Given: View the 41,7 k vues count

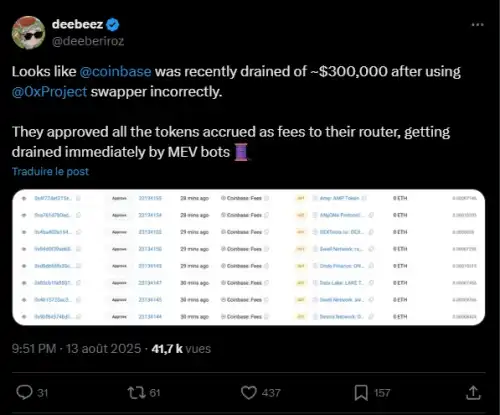Looking at the screenshot, I should click(181, 349).
